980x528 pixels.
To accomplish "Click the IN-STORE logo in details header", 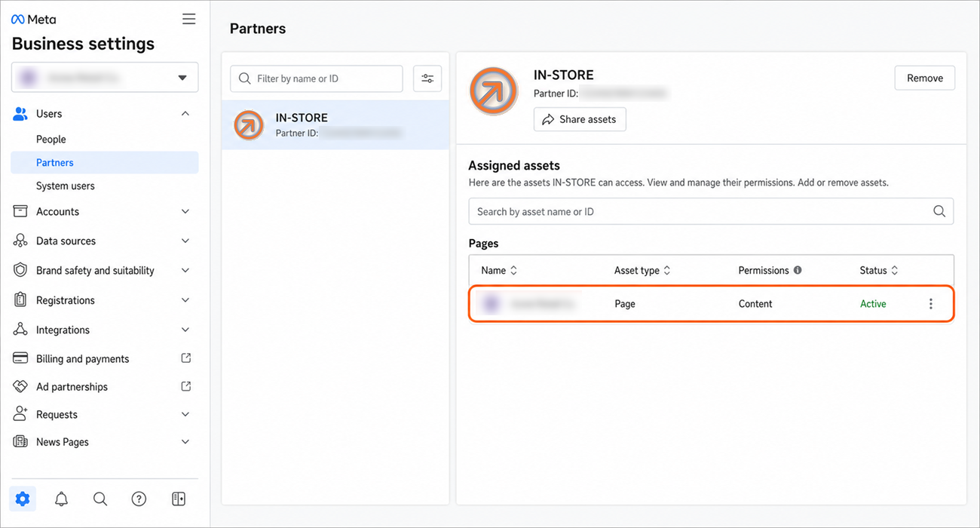I will click(494, 91).
